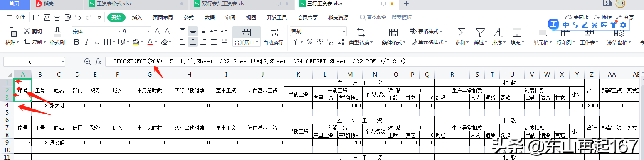
Task: Toggle horizontal center alignment
Action: point(193,42)
